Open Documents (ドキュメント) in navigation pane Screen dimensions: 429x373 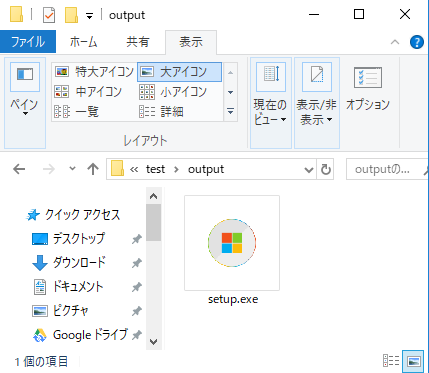(69, 287)
